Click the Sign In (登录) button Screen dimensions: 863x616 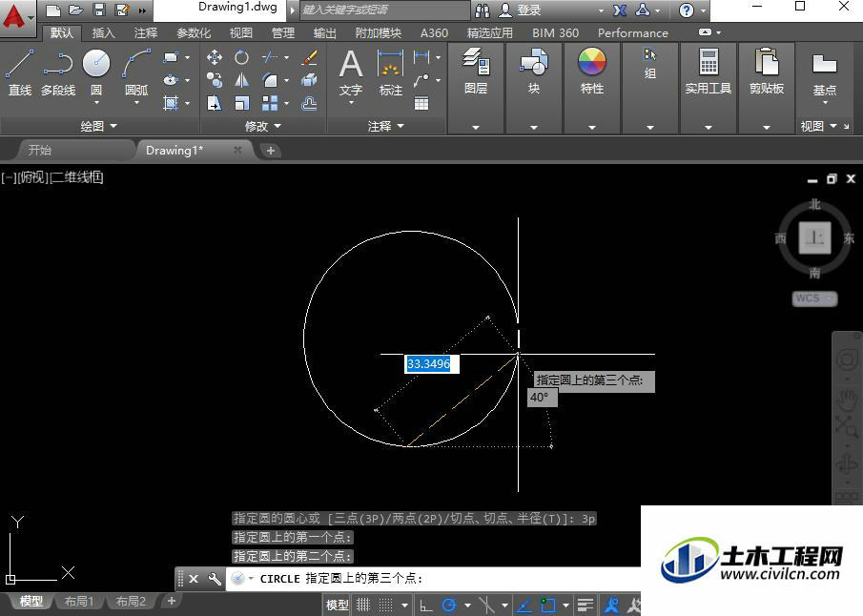pos(521,10)
